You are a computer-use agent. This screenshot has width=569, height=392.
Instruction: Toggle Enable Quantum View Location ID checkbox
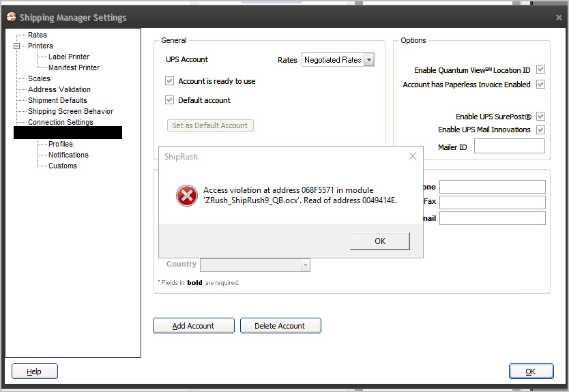(x=541, y=70)
